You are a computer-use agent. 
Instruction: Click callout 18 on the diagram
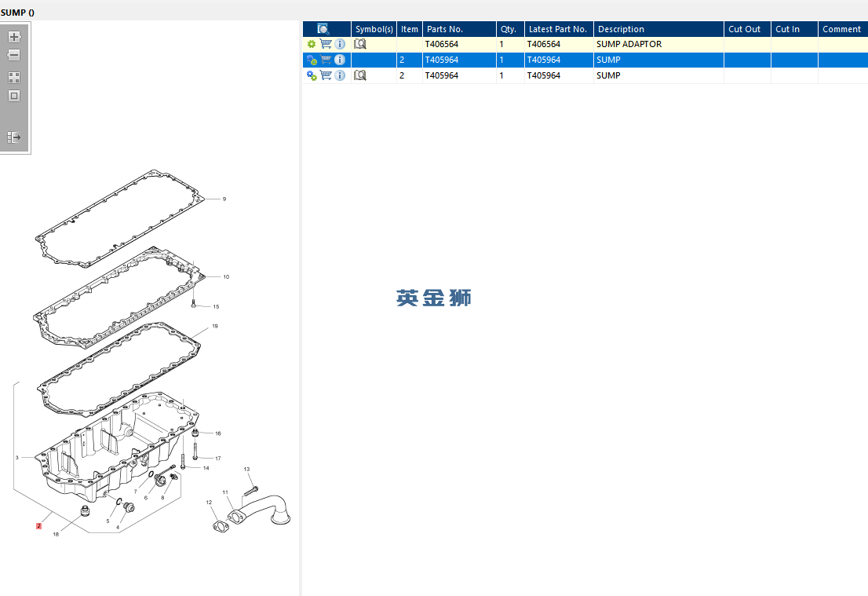(56, 535)
